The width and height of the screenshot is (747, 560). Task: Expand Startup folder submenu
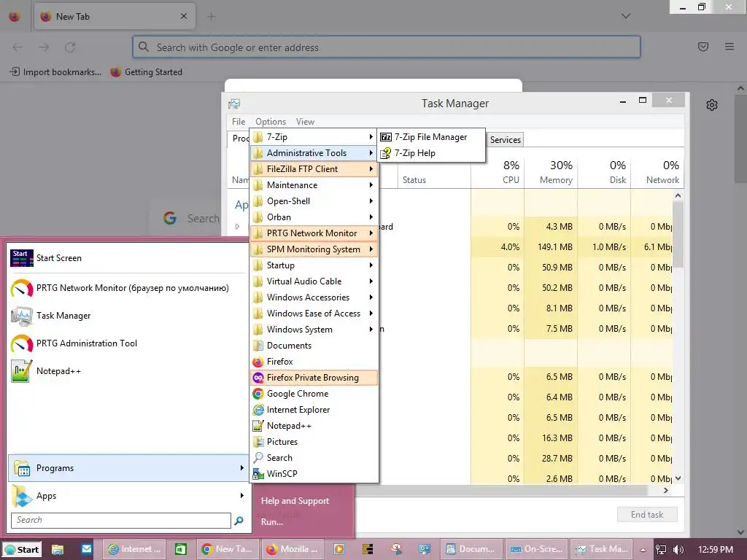coord(314,265)
